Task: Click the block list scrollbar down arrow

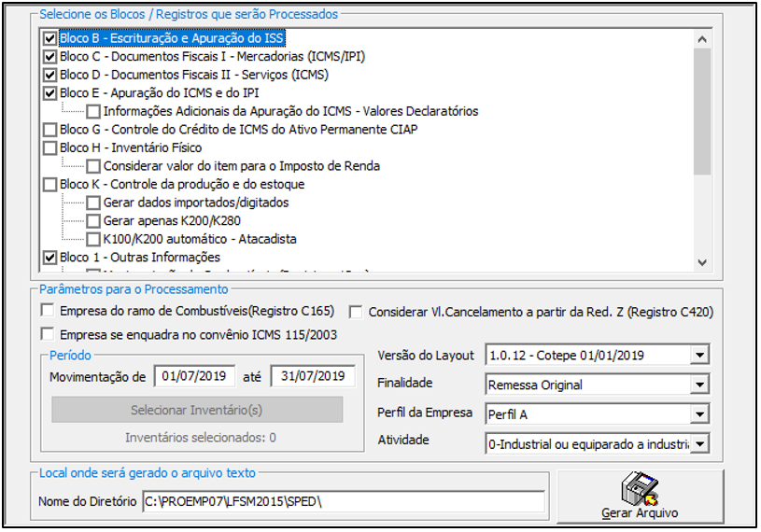Action: [x=702, y=262]
